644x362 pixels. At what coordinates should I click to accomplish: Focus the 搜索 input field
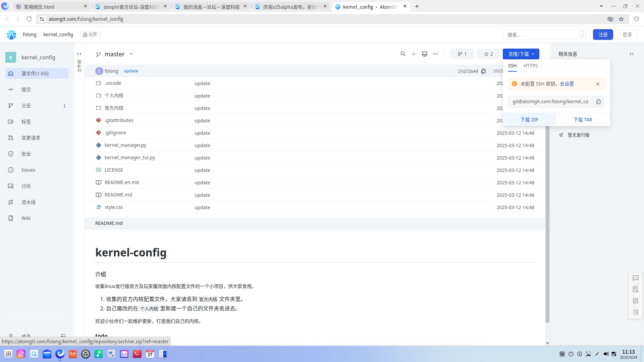546,35
